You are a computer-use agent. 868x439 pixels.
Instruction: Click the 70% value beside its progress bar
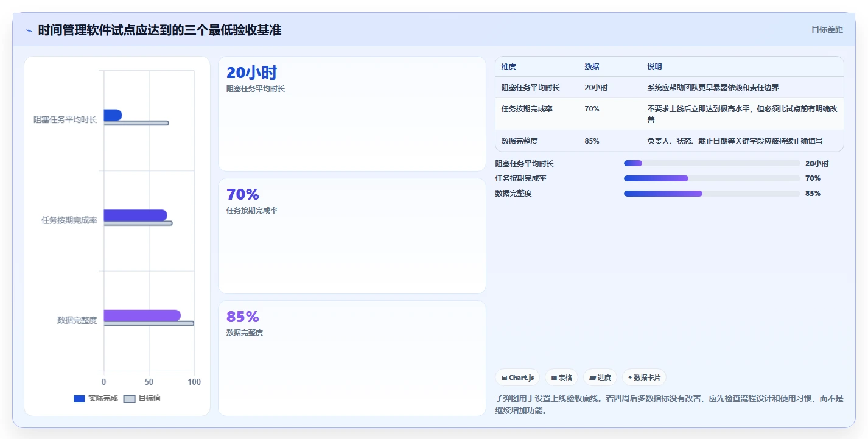click(x=813, y=178)
